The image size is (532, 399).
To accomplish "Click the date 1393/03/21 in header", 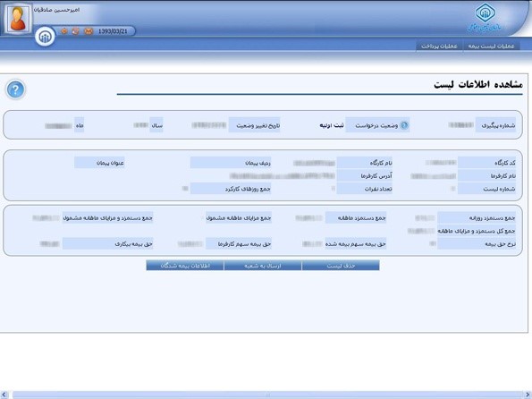I will 113,31.
